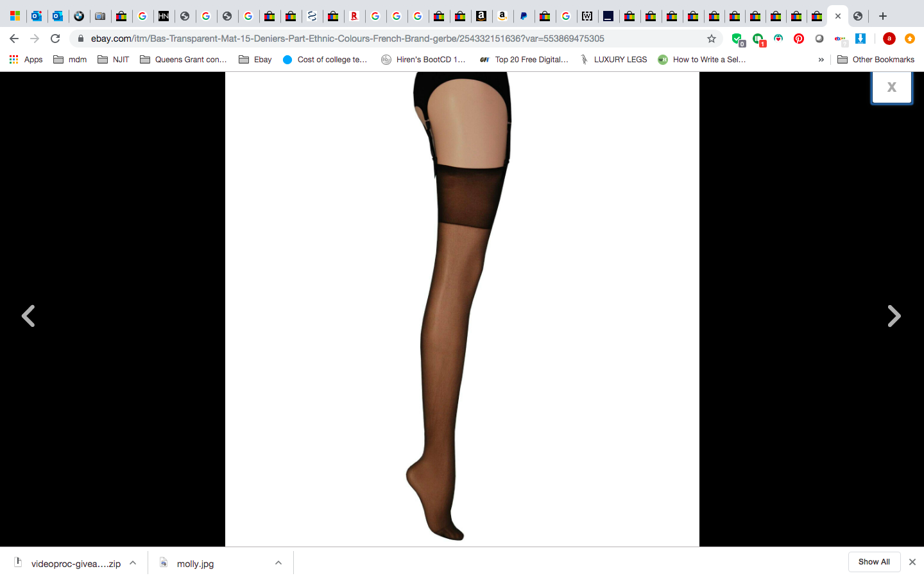Go to previous image with left arrow
The image size is (924, 578).
click(28, 316)
